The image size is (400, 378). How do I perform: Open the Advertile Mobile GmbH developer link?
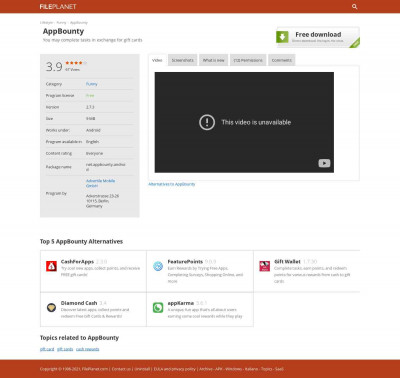[100, 183]
